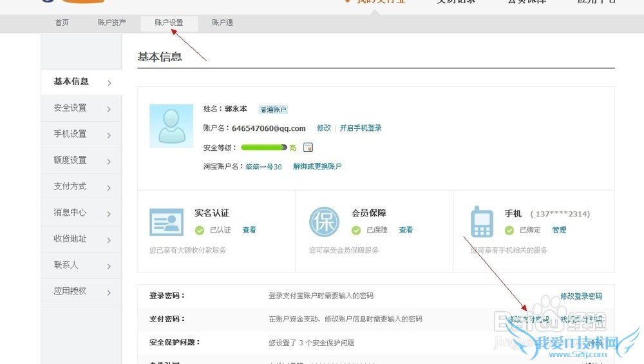Screen dimensions: 644x364
Task: Switch to the 账户设置 tab
Action: (169, 23)
